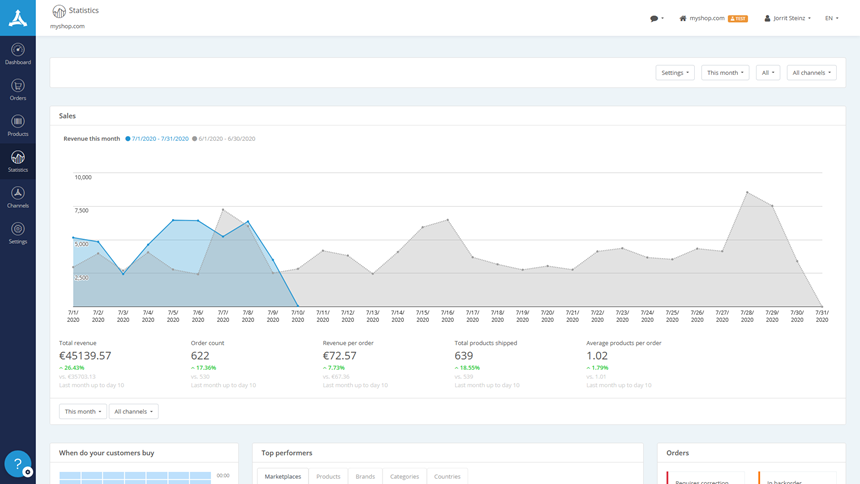
Task: Open the EN language dropdown
Action: [x=831, y=18]
